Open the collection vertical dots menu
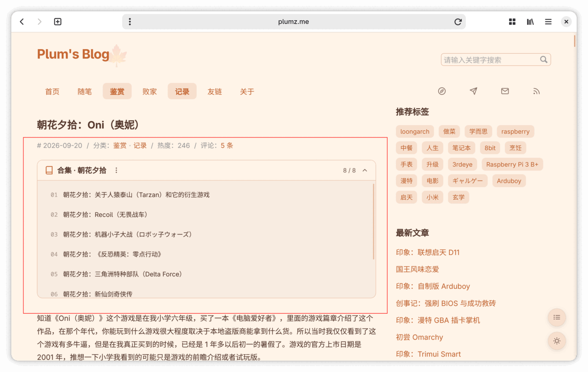The width and height of the screenshot is (588, 372). [x=116, y=170]
